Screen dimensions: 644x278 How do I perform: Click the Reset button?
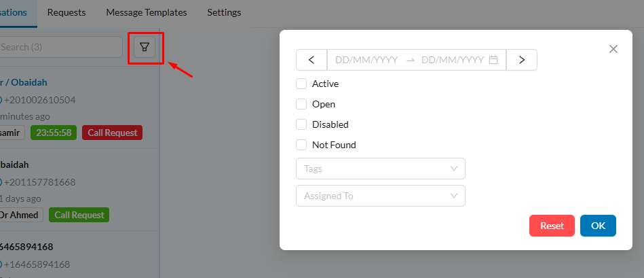click(x=552, y=226)
